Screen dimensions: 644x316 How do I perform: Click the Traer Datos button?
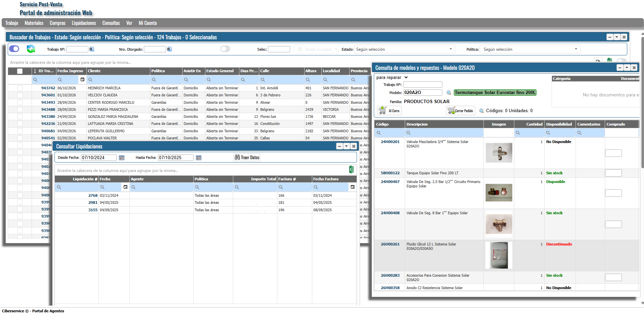coord(247,157)
